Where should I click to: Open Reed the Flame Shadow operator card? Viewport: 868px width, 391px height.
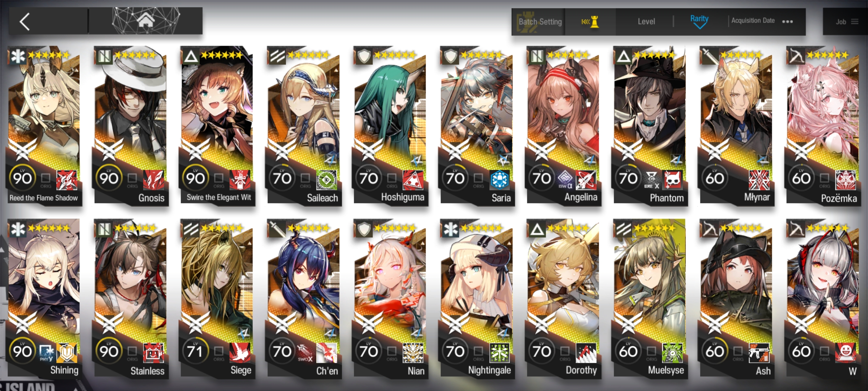click(x=44, y=125)
